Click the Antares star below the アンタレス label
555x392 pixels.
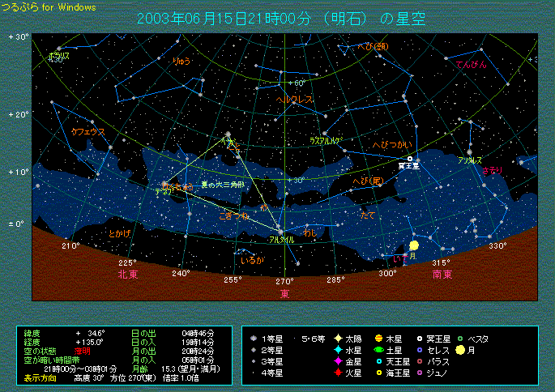coord(469,152)
